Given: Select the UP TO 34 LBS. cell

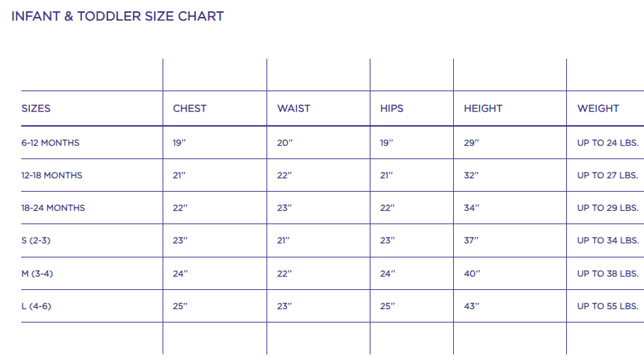Looking at the screenshot, I should tap(608, 240).
